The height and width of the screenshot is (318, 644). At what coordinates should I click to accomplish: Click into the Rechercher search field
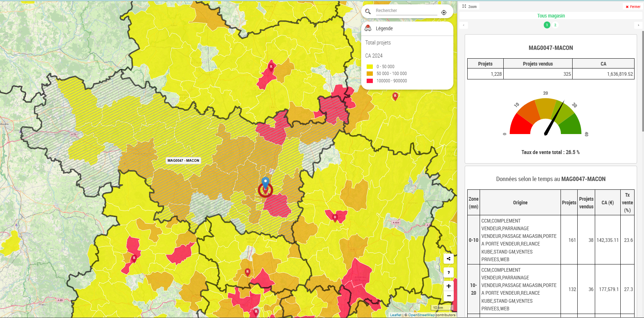pyautogui.click(x=406, y=11)
